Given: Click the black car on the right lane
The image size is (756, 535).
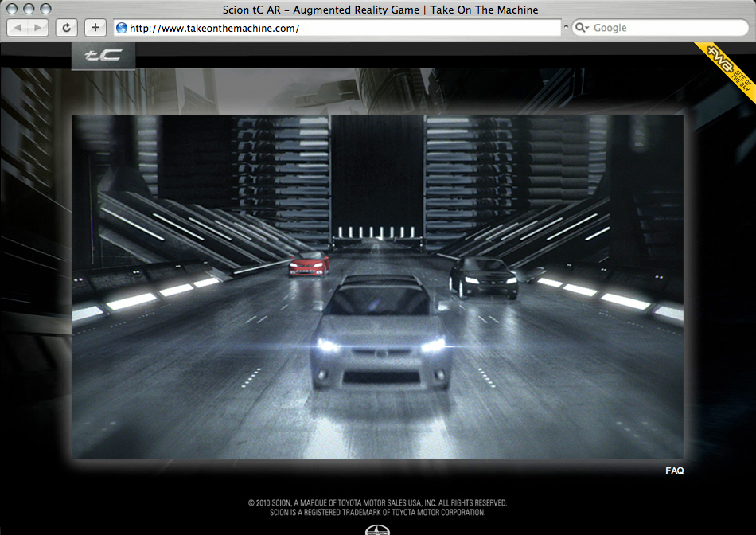Looking at the screenshot, I should click(483, 277).
